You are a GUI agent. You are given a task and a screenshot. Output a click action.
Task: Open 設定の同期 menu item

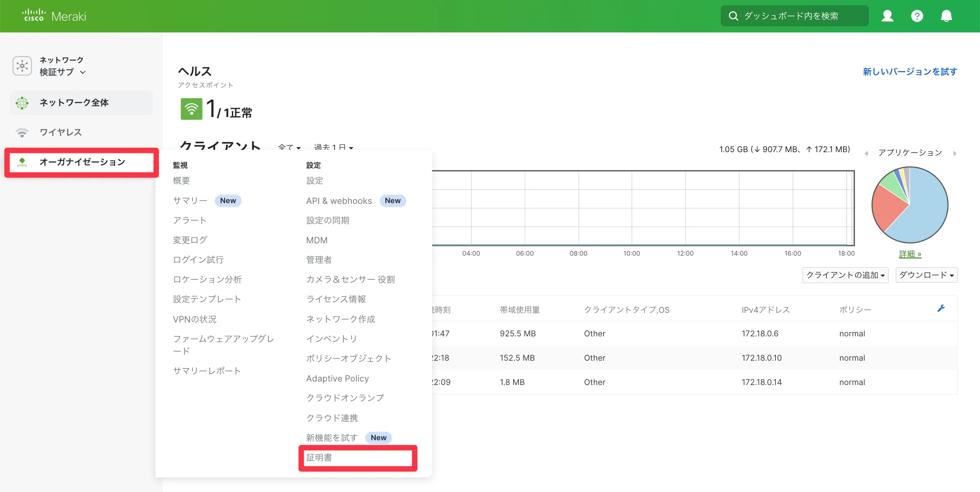point(328,220)
